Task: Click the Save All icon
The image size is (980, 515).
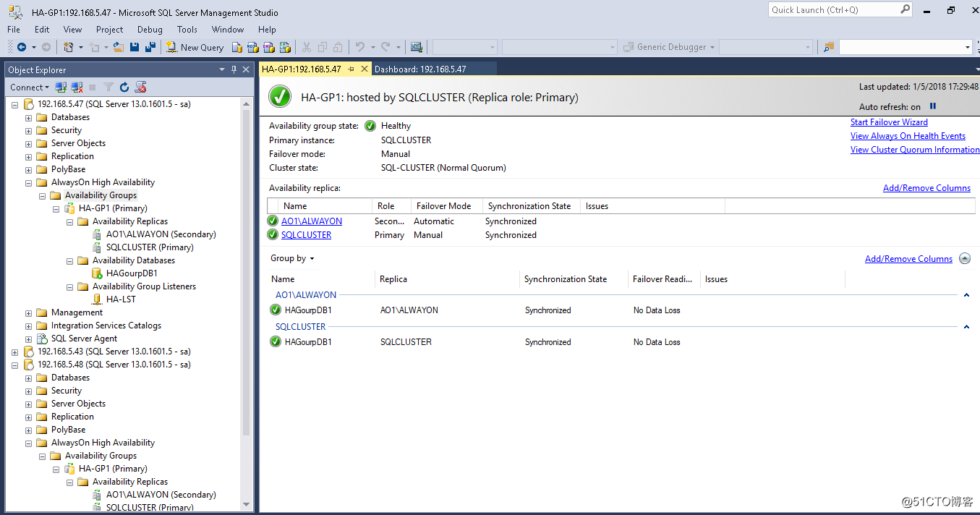Action: (150, 47)
